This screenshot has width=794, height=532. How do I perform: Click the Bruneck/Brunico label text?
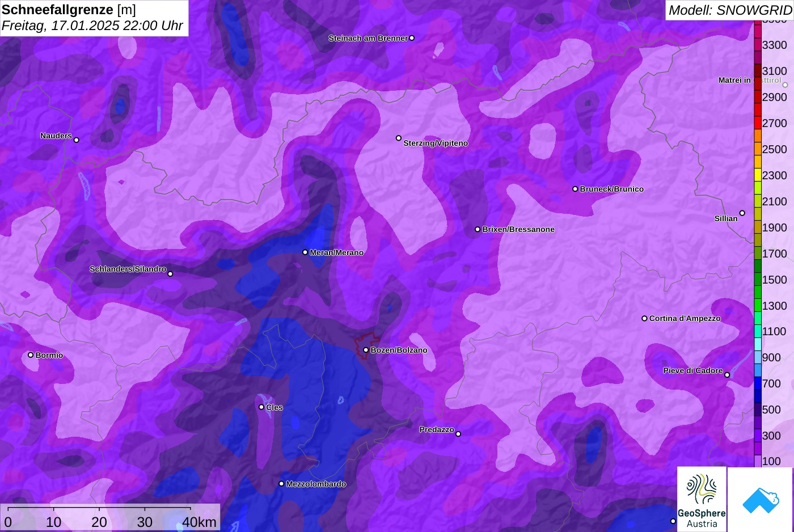[612, 189]
